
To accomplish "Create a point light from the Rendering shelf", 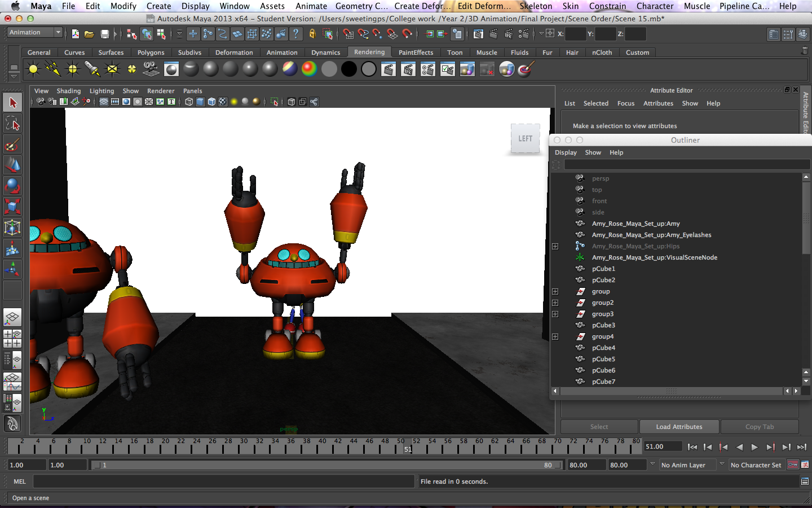I will 72,68.
